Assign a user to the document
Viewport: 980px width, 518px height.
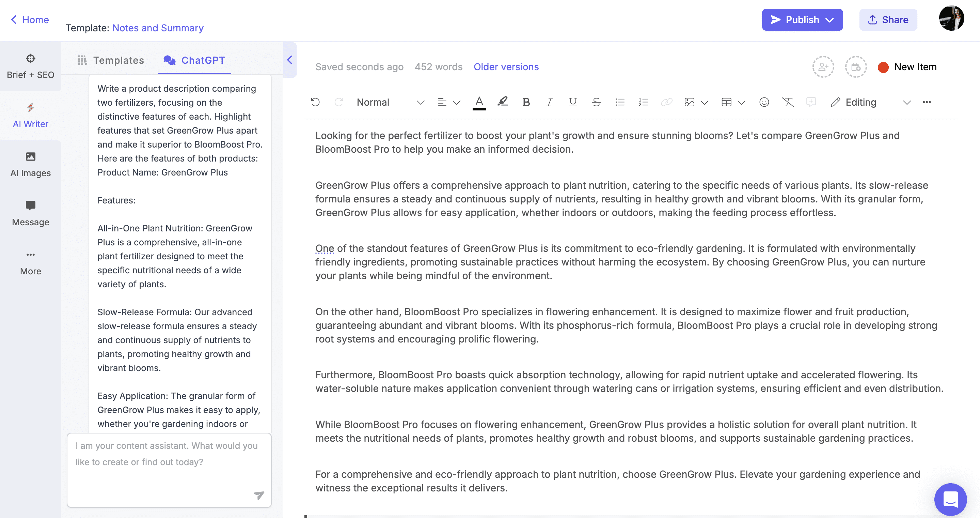[823, 67]
